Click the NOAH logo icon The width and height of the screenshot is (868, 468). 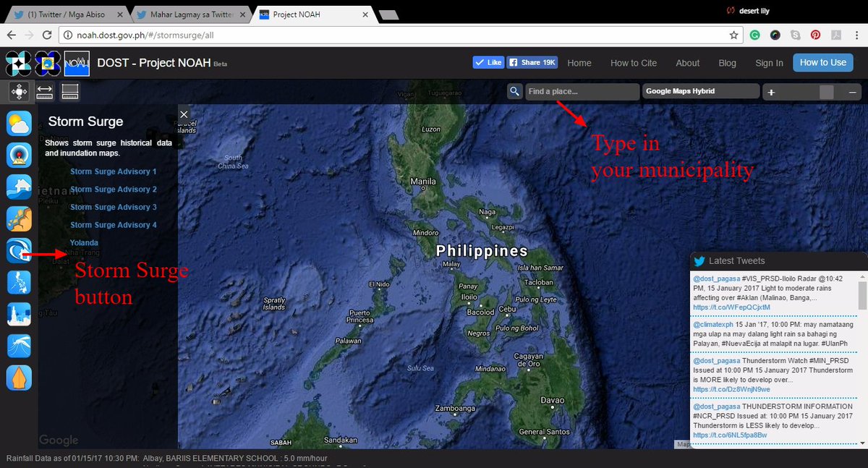pos(77,64)
